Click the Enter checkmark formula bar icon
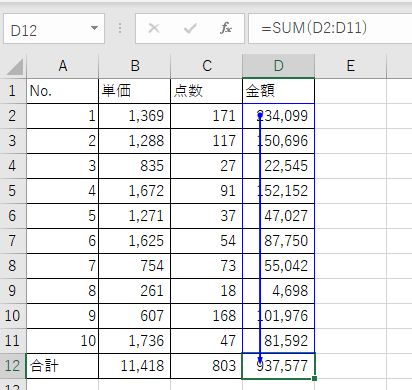The height and width of the screenshot is (390, 412). point(190,28)
